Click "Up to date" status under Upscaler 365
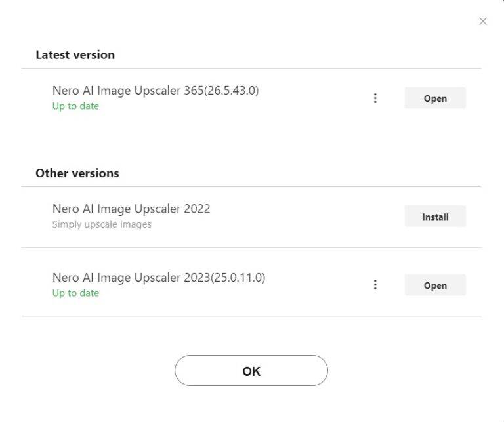 coord(75,106)
